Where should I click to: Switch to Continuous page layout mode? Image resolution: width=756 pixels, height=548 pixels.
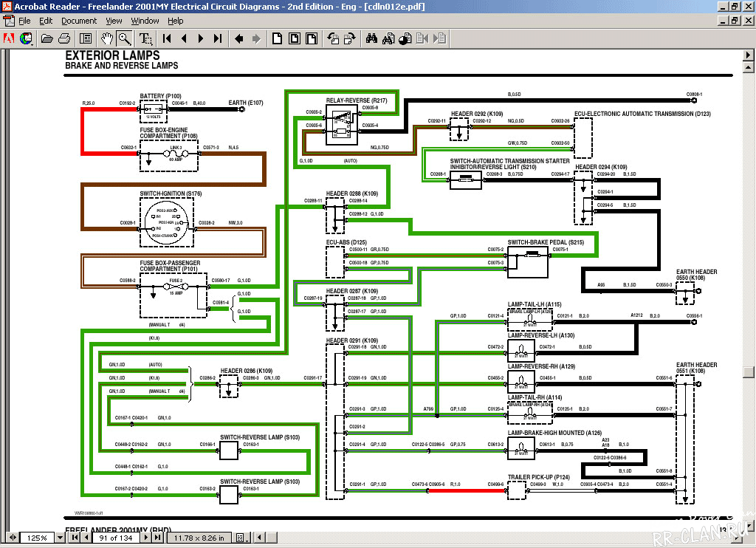pyautogui.click(x=294, y=38)
